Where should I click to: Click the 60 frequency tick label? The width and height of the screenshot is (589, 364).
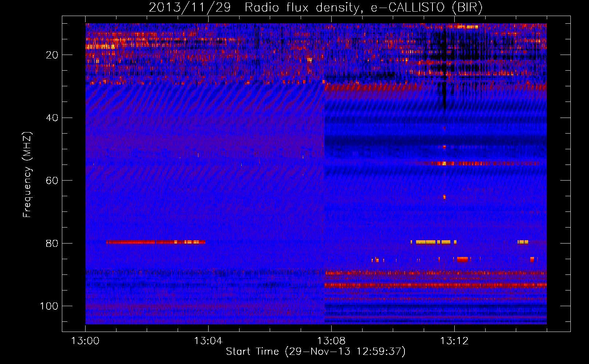point(52,181)
